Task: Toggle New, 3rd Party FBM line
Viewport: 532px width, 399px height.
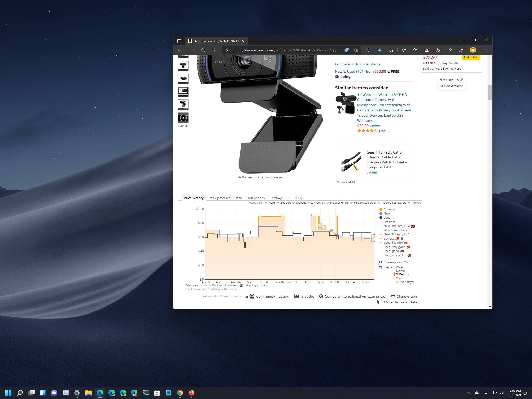Action: coord(397,226)
